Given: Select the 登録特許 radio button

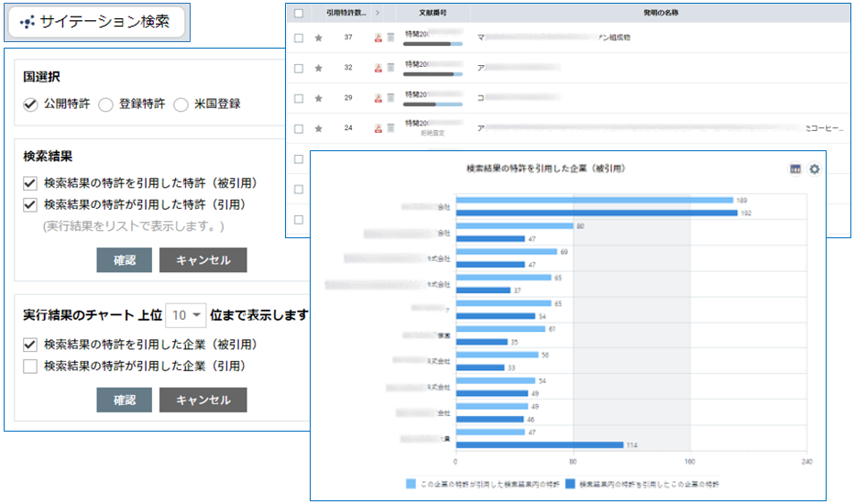Looking at the screenshot, I should pyautogui.click(x=105, y=104).
